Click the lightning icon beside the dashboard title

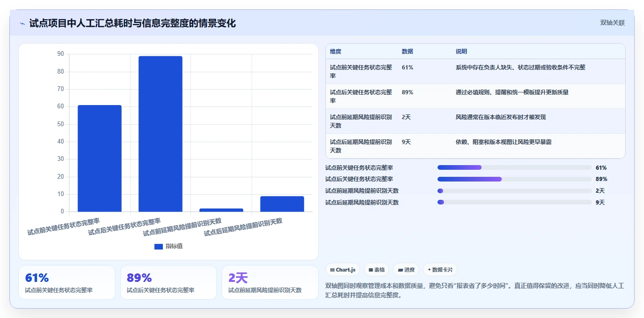click(23, 23)
